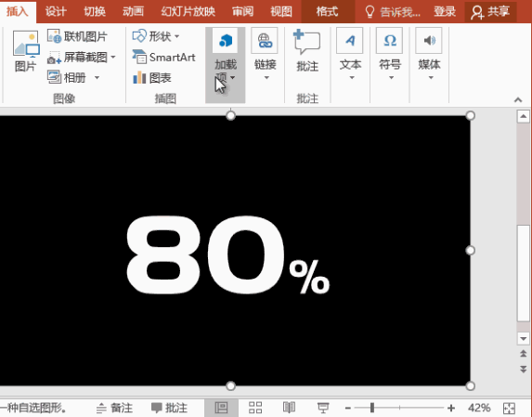Open the 幻灯片放映 slideshow tab

click(188, 11)
